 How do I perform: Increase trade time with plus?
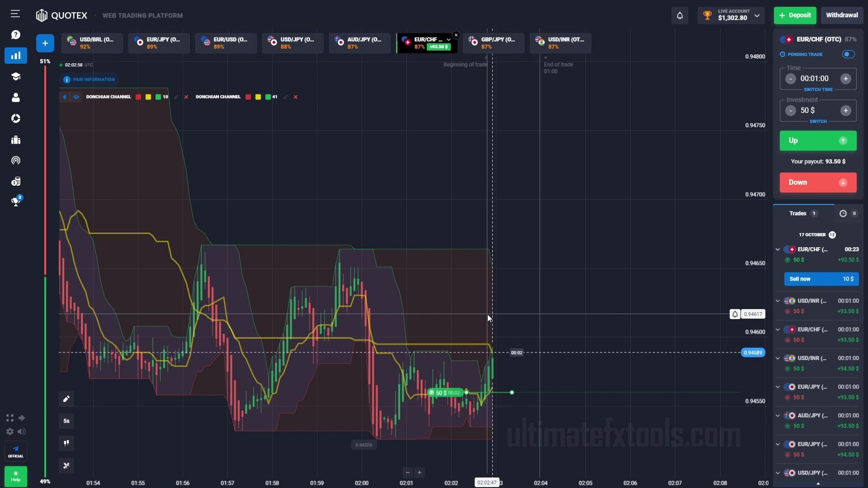(846, 79)
